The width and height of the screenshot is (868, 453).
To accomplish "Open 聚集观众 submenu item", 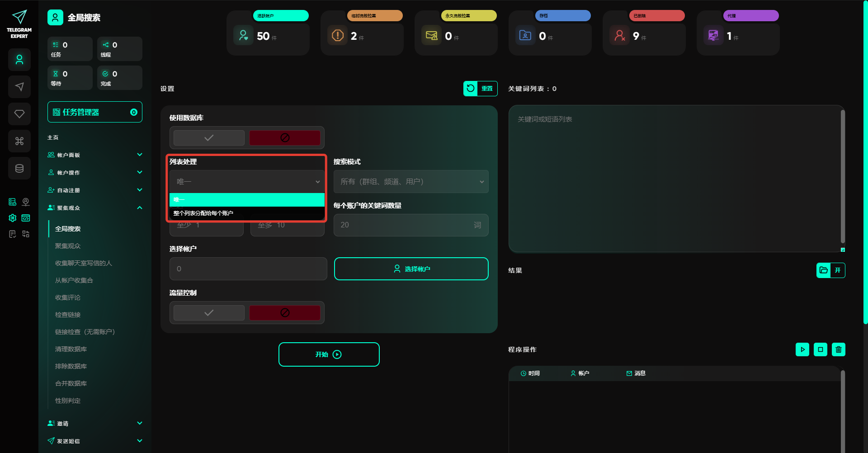I will [x=68, y=246].
